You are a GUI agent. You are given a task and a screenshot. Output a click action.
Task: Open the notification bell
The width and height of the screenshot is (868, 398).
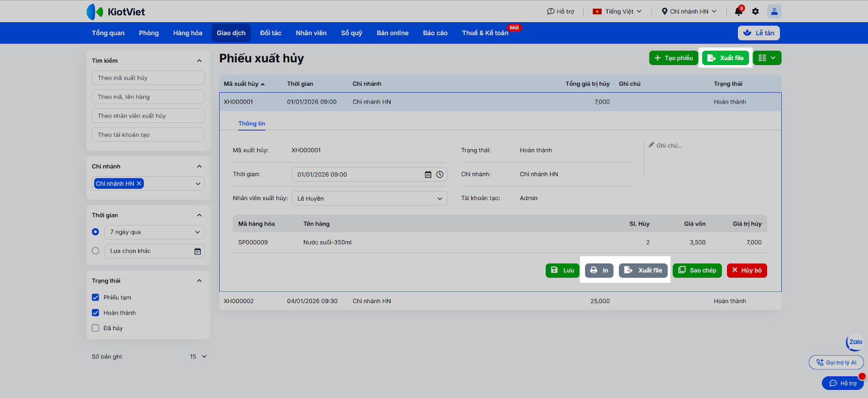[738, 11]
